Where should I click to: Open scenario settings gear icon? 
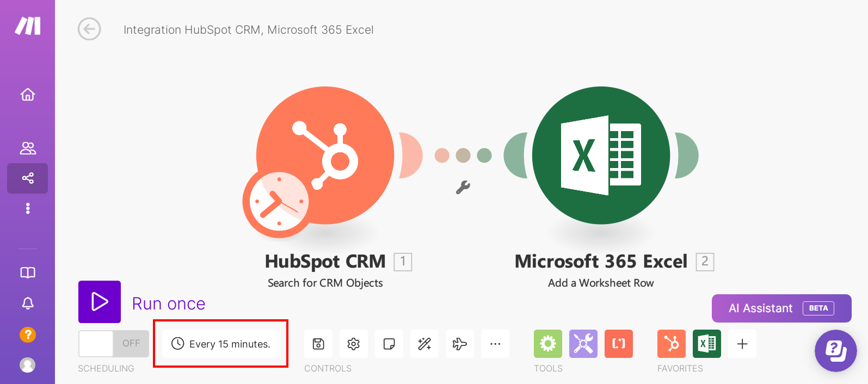click(x=354, y=344)
